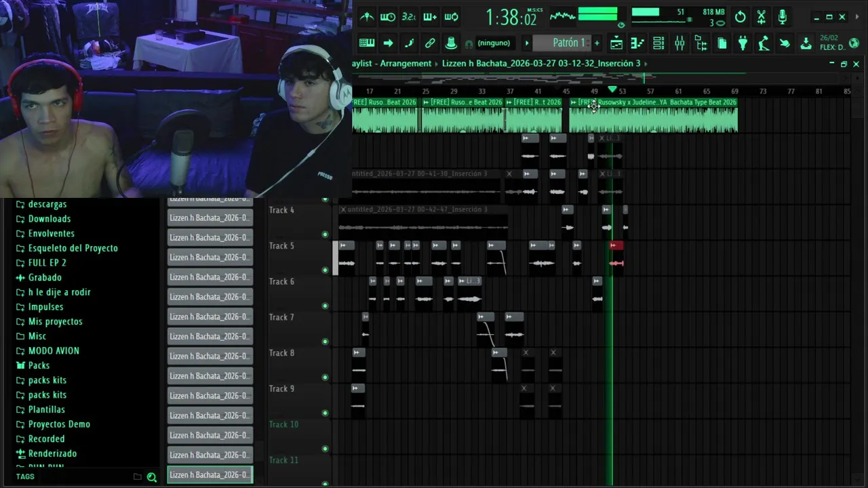Open the snap selector showing (ninguno)
Screen dimensions: 868x488
494,43
